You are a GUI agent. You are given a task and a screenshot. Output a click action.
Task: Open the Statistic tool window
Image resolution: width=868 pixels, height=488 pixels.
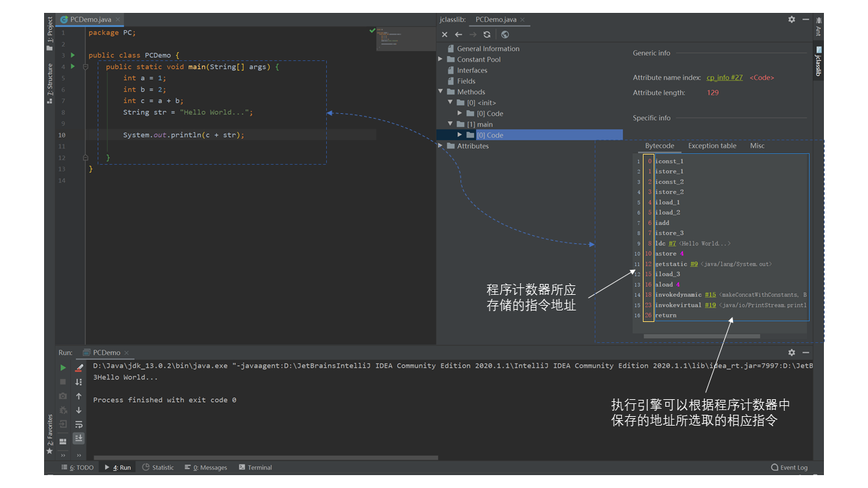point(158,468)
